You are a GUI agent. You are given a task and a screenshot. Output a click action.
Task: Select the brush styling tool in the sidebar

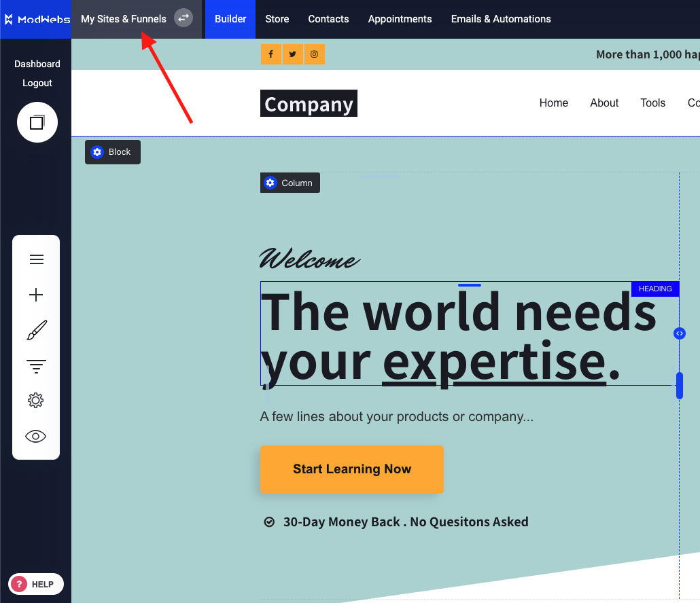tap(35, 329)
